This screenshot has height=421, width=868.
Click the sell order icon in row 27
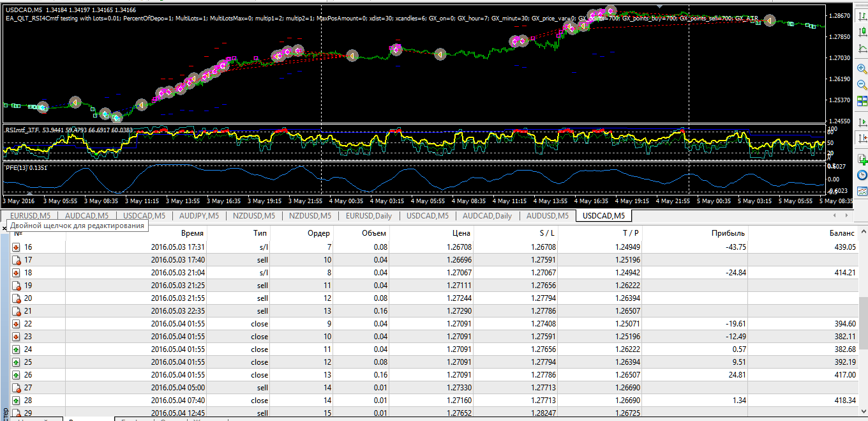pyautogui.click(x=17, y=388)
